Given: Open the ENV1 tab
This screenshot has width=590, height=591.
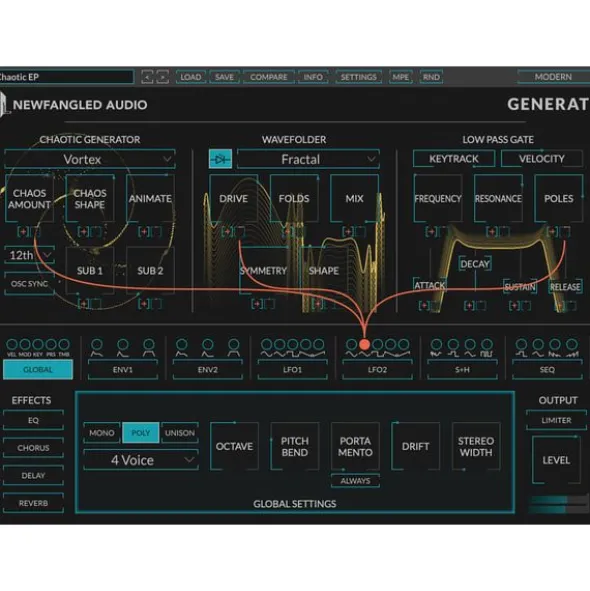Looking at the screenshot, I should [123, 369].
